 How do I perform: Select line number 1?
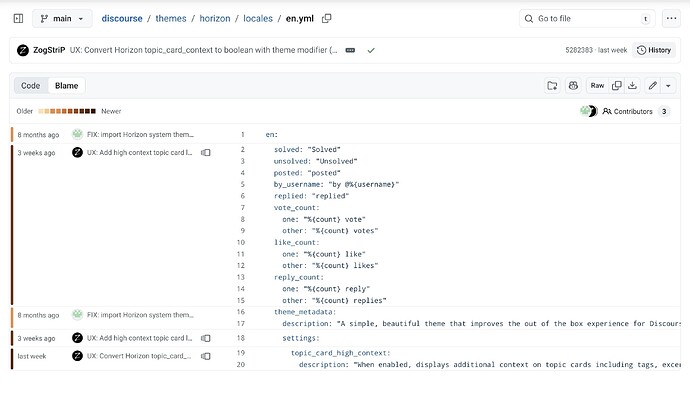(242, 135)
